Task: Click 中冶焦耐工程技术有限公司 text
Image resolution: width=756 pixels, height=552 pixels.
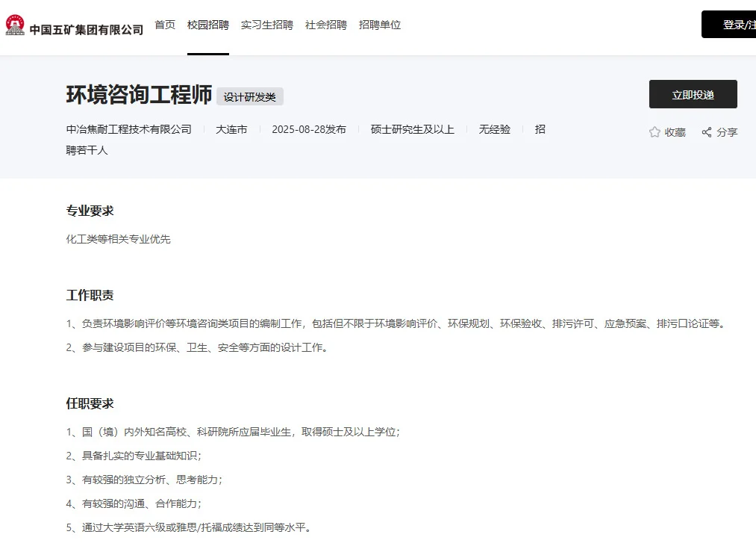Action: (128, 129)
